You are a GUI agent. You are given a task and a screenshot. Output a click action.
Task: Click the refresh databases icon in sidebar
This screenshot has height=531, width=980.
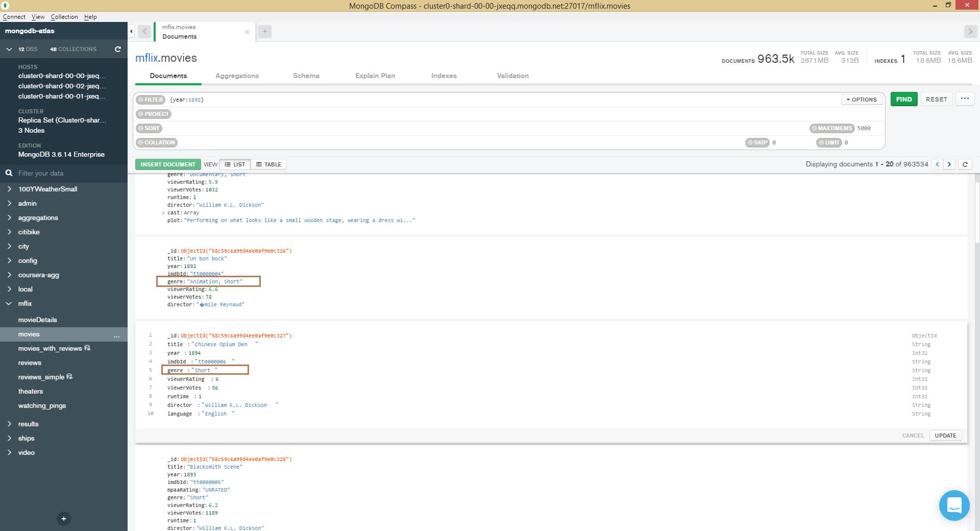(118, 49)
